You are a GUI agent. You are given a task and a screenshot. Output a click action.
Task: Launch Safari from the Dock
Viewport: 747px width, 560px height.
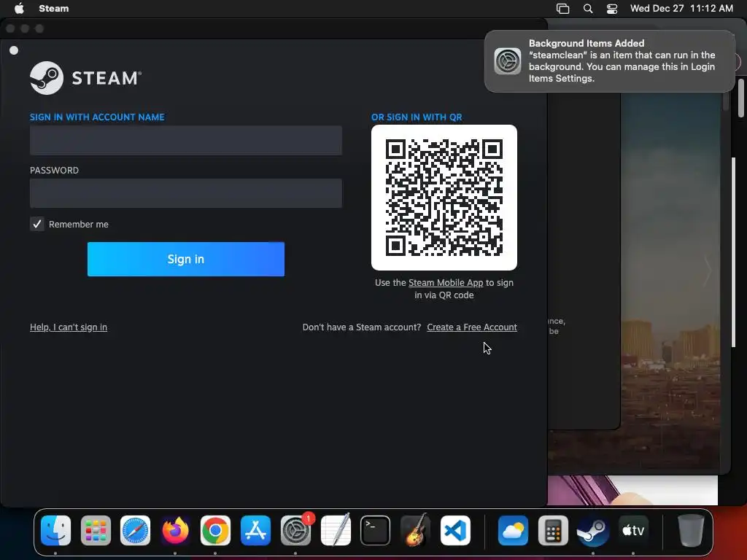(x=135, y=531)
